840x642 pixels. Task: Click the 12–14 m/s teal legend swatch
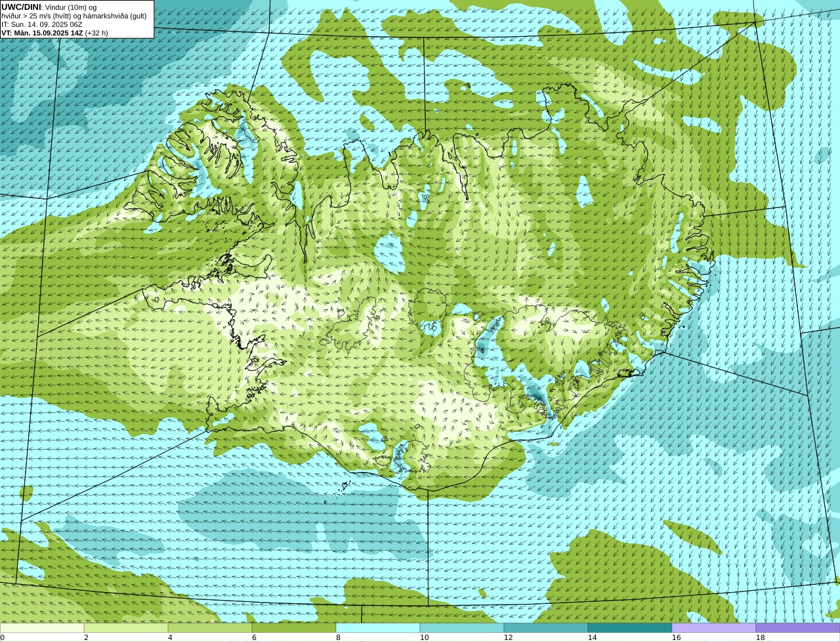pyautogui.click(x=546, y=628)
